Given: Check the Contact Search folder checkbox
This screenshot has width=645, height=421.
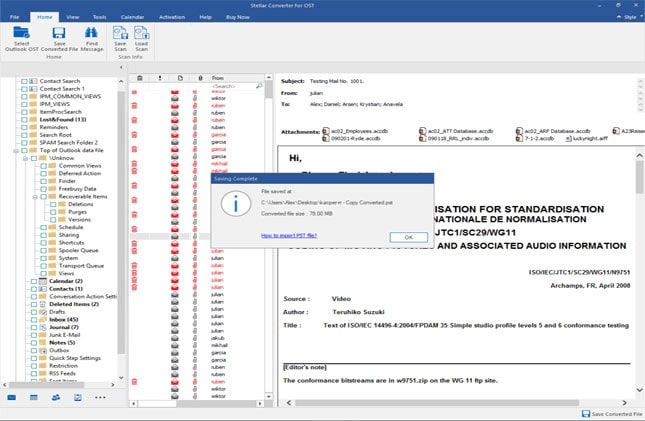Looking at the screenshot, I should pyautogui.click(x=24, y=81).
